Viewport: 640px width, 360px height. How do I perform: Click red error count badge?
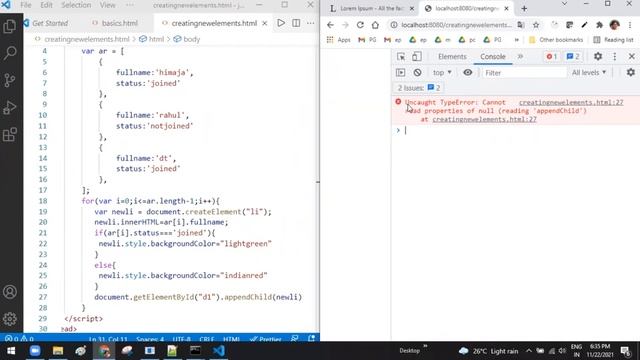pyautogui.click(x=551, y=56)
